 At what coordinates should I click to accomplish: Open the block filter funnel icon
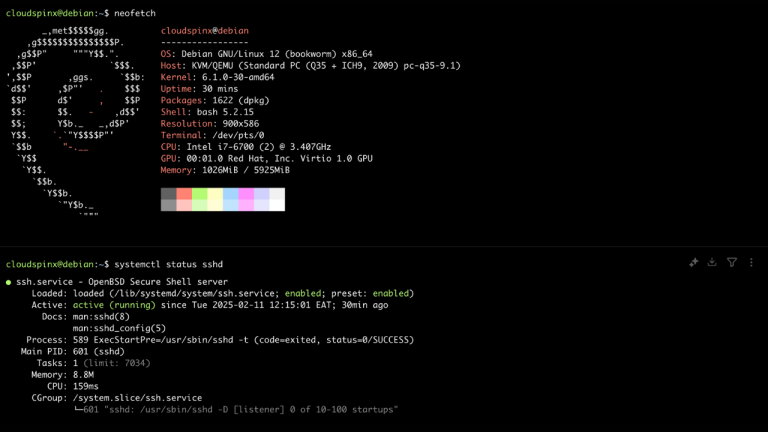[732, 263]
